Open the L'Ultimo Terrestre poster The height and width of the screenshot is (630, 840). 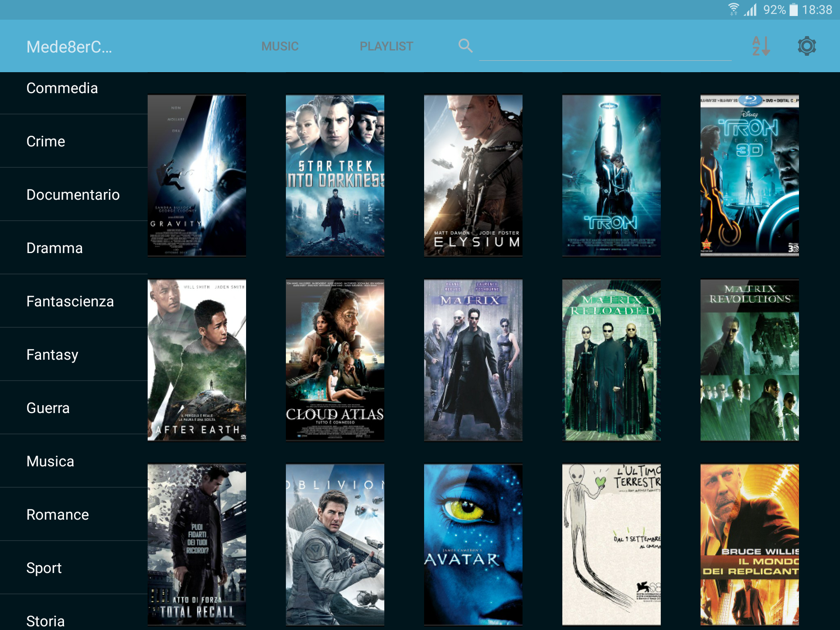pyautogui.click(x=612, y=545)
